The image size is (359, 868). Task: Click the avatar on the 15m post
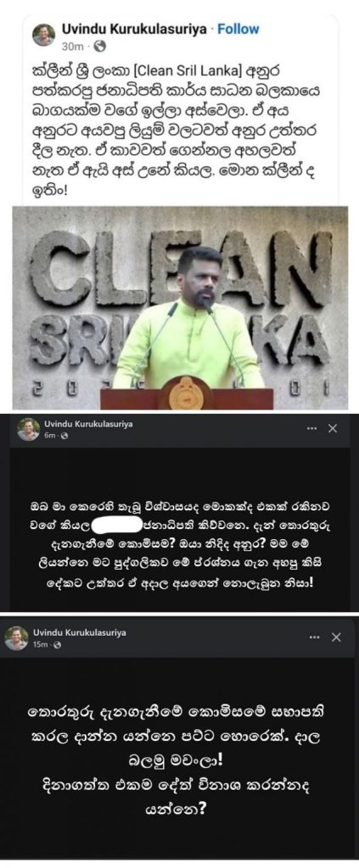(x=17, y=638)
